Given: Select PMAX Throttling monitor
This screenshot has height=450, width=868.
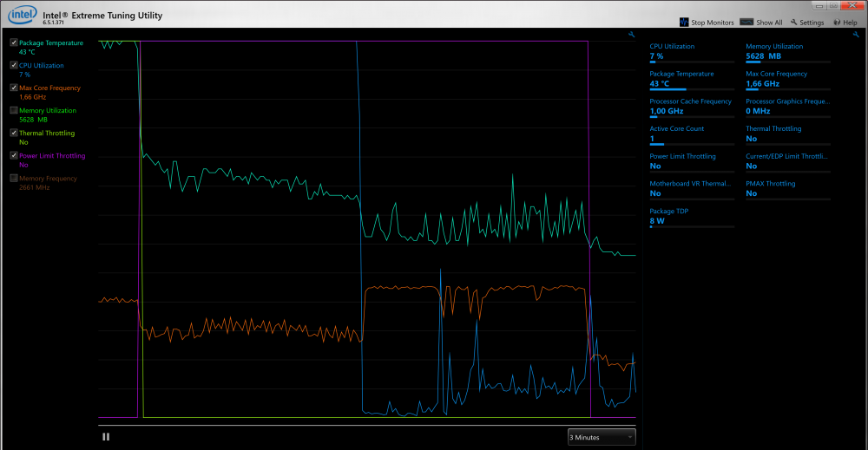Looking at the screenshot, I should (788, 188).
